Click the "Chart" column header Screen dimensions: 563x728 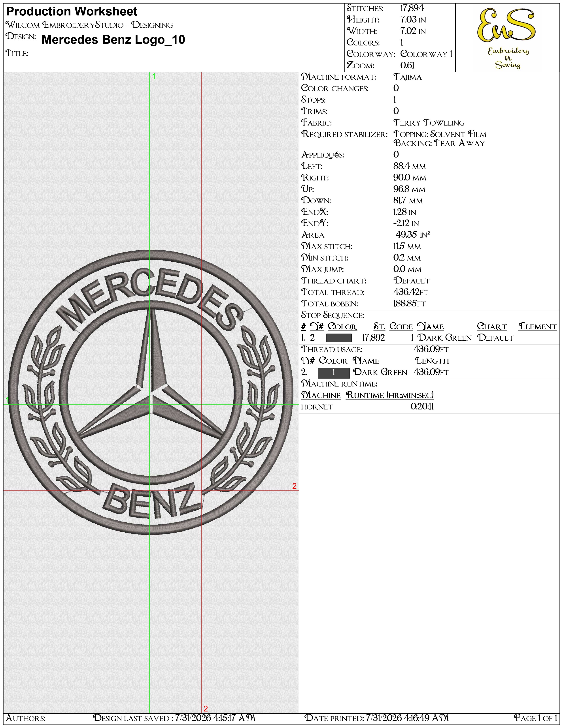492,327
